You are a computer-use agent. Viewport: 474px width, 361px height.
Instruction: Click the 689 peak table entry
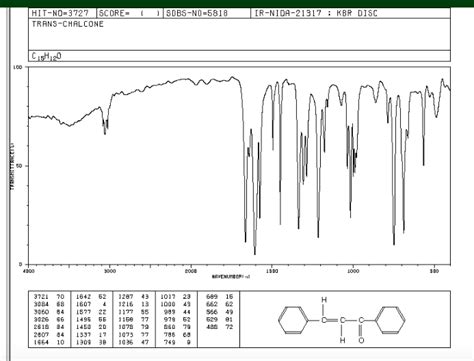coord(212,296)
